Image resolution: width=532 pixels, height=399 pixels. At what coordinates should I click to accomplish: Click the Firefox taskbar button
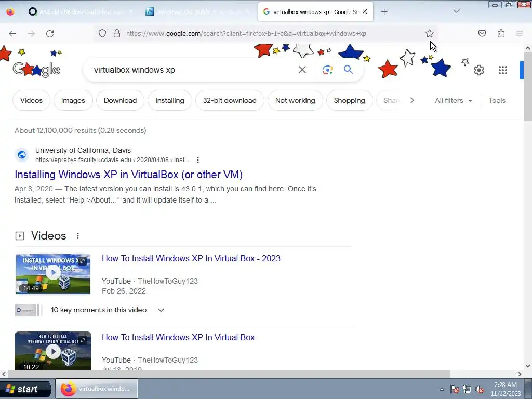point(97,389)
